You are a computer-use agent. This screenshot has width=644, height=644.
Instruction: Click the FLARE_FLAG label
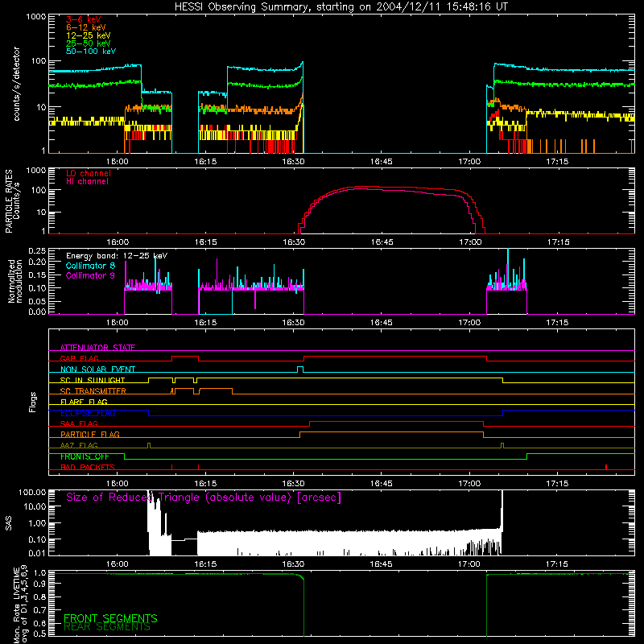(x=84, y=402)
